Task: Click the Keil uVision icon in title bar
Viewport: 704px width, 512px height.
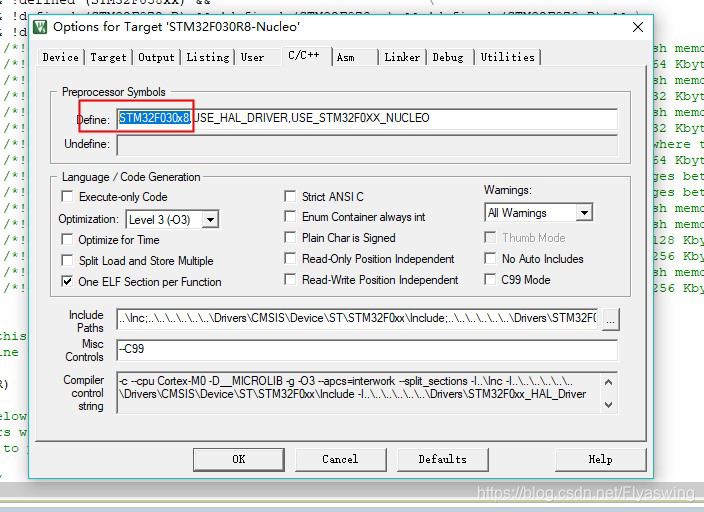Action: click(x=40, y=27)
